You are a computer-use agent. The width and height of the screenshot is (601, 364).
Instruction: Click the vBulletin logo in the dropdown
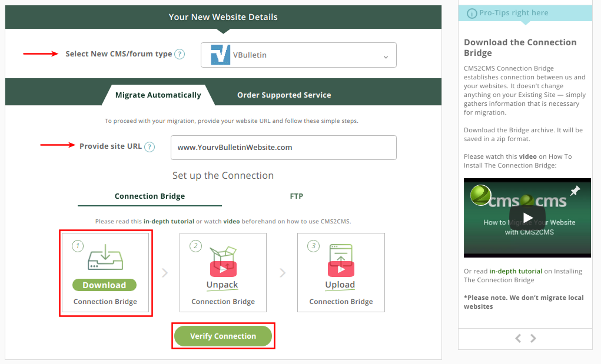[220, 55]
